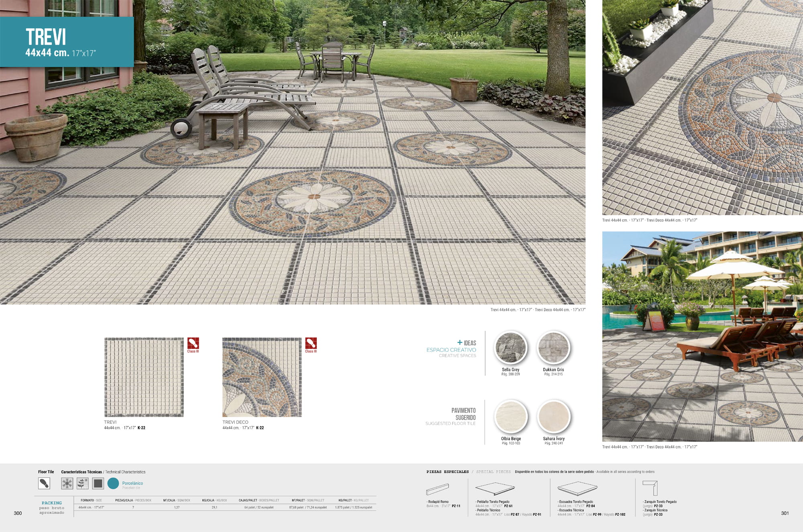Screen dimensions: 803x532
Task: Select the Sahara Ivory round swatch
Action: [554, 417]
